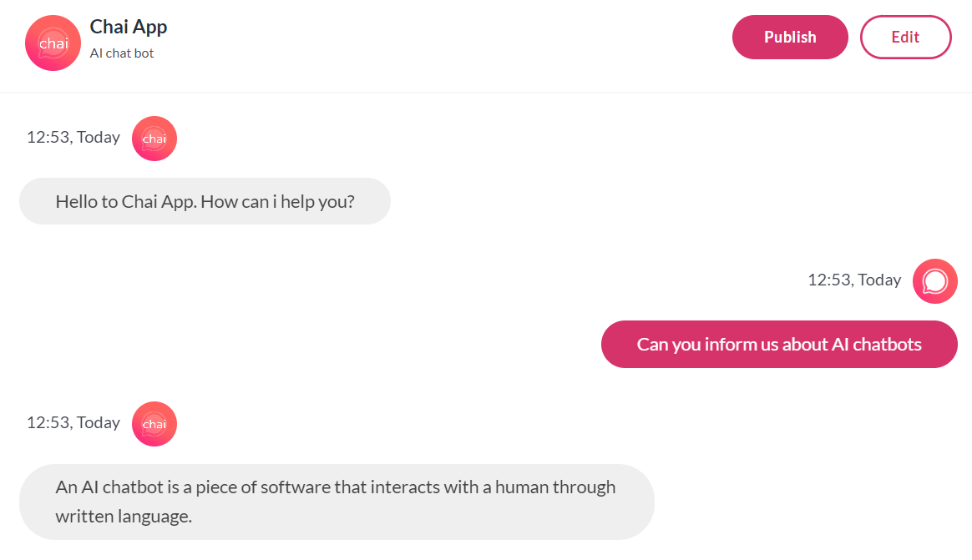Select the 'Can you inform us' user message
This screenshot has height=560, width=972.
click(779, 344)
